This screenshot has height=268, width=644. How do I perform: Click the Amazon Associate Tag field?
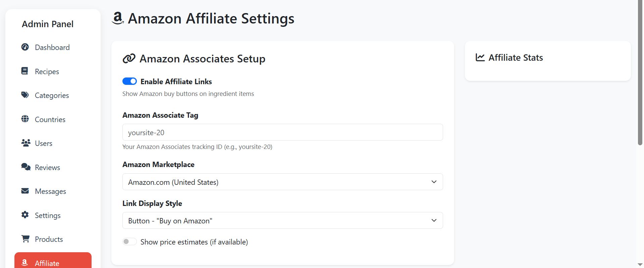point(282,132)
